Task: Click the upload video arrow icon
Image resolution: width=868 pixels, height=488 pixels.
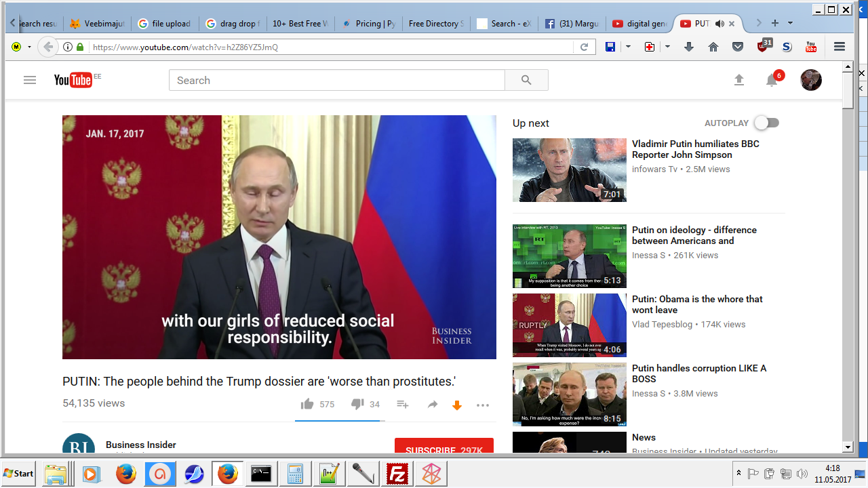Action: point(739,80)
